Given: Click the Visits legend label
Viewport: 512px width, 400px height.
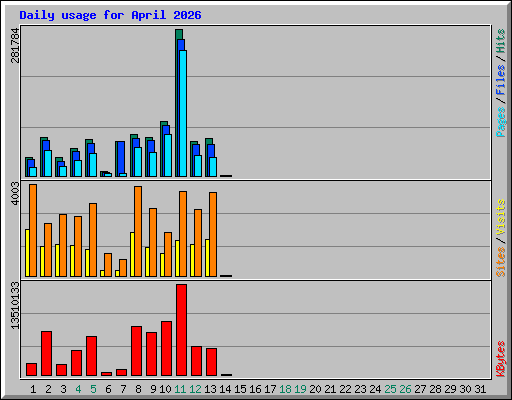Looking at the screenshot, I should 500,217.
